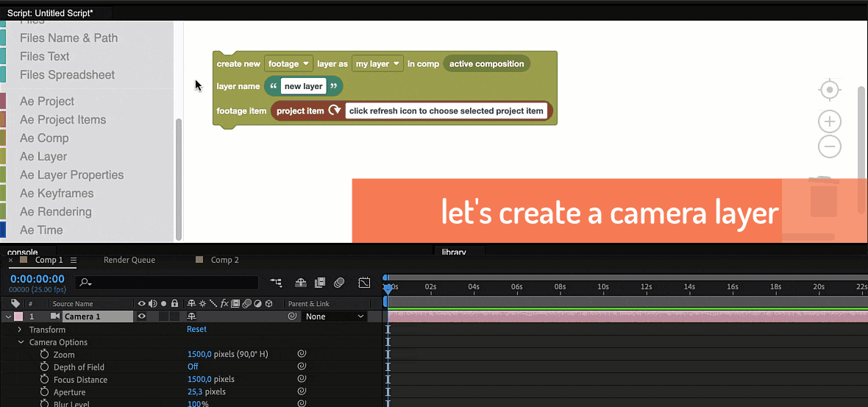
Task: Click the lock column header icon
Action: pos(174,303)
